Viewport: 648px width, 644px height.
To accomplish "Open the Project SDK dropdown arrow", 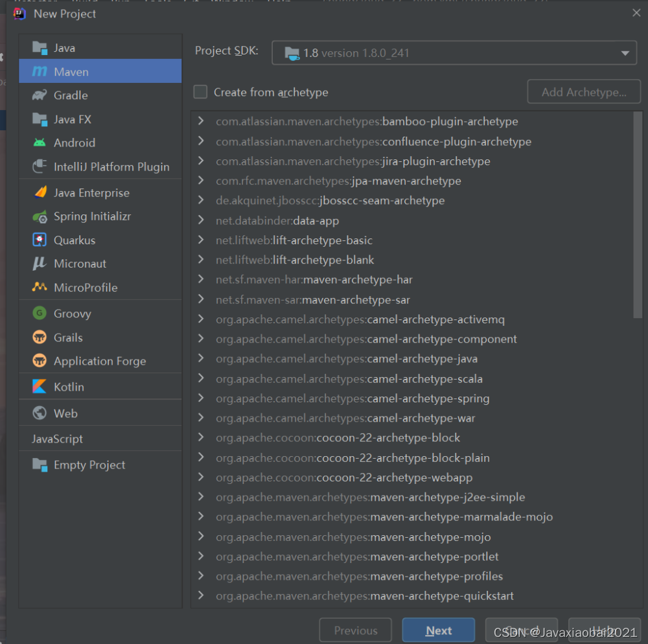I will [x=625, y=53].
